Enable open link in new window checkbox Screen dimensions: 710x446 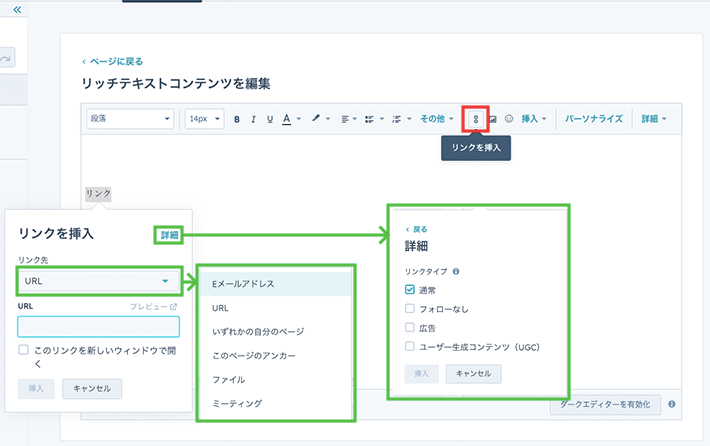[24, 350]
